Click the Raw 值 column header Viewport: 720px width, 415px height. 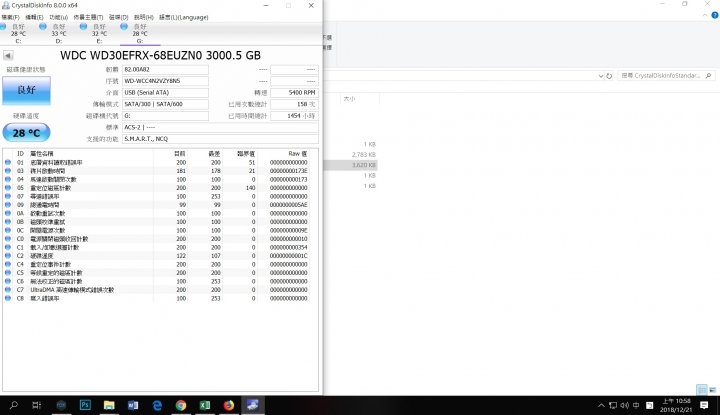click(x=298, y=153)
